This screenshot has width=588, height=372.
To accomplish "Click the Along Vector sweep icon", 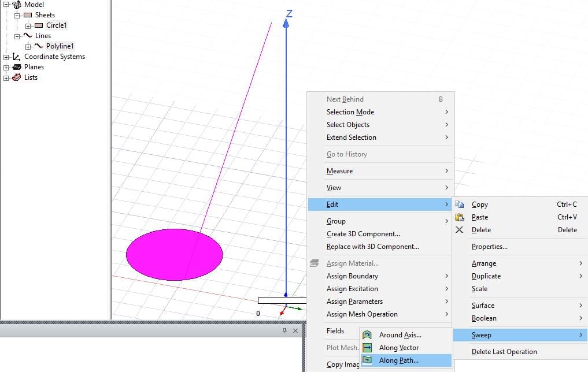I will pyautogui.click(x=367, y=348).
